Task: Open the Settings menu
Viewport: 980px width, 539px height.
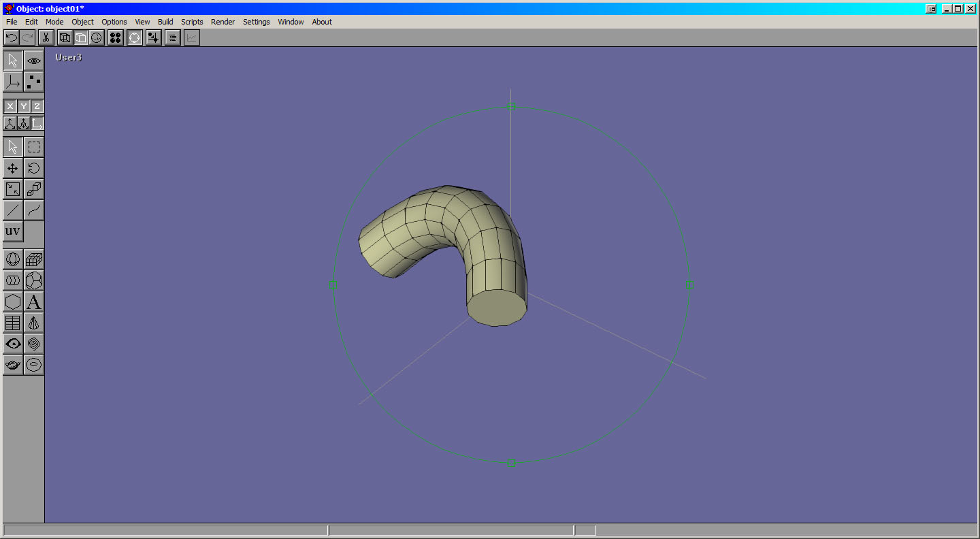Action: pyautogui.click(x=256, y=22)
